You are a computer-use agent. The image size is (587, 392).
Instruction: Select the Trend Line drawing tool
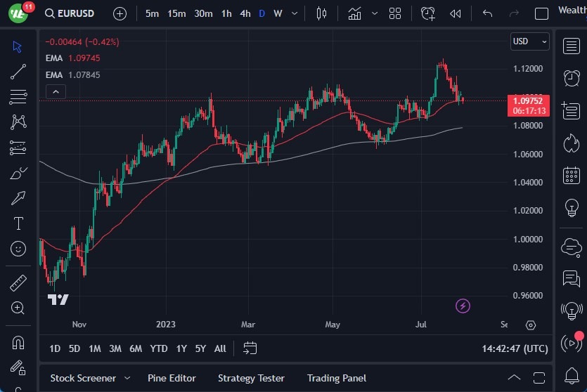18,71
